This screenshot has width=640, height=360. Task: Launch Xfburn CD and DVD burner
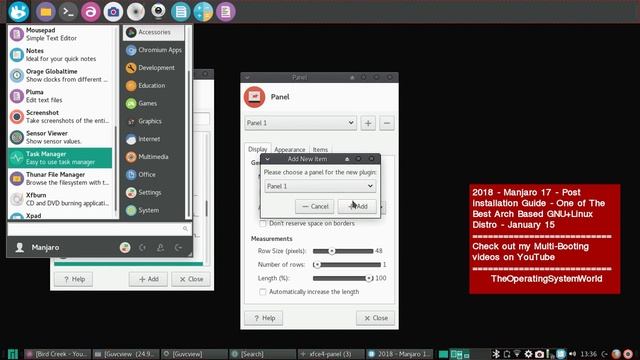[60, 199]
